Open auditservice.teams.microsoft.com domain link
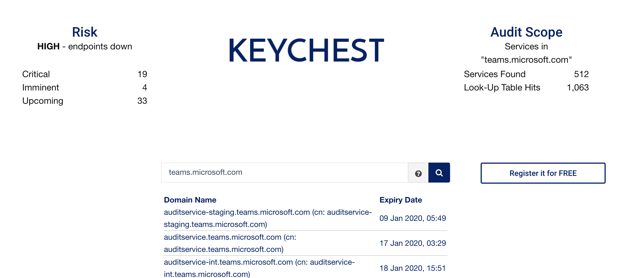 230,243
